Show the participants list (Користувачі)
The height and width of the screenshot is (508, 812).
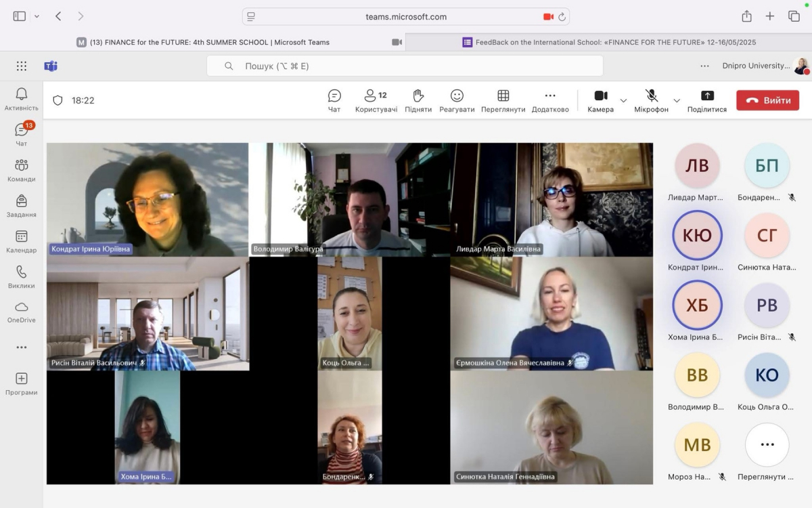pos(376,100)
